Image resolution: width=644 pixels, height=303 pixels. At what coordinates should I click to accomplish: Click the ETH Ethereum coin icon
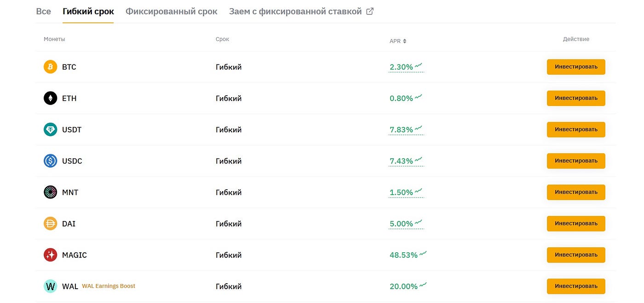[x=50, y=98]
